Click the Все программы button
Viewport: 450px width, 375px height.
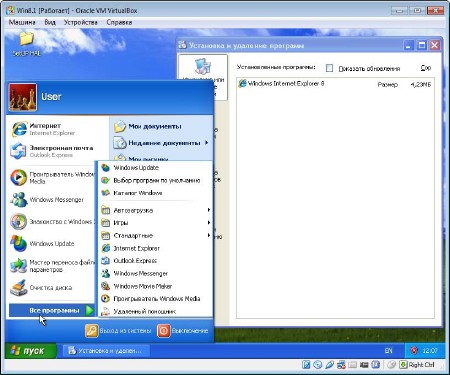(52, 310)
